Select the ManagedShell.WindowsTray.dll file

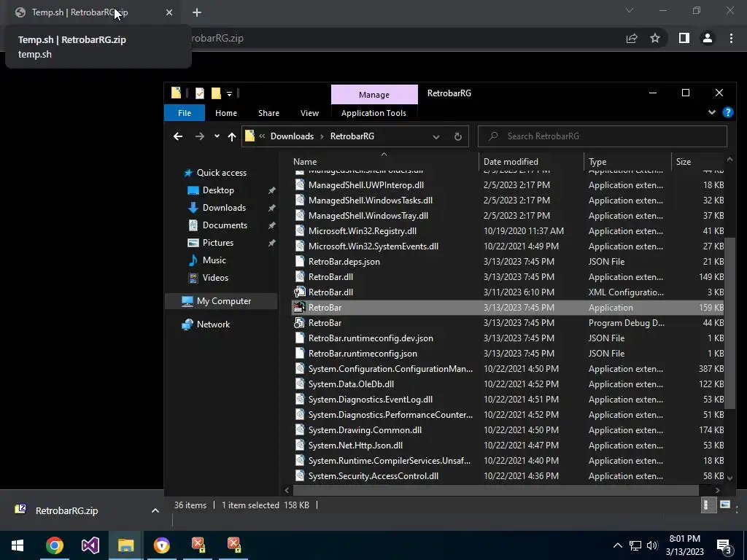(x=508, y=216)
